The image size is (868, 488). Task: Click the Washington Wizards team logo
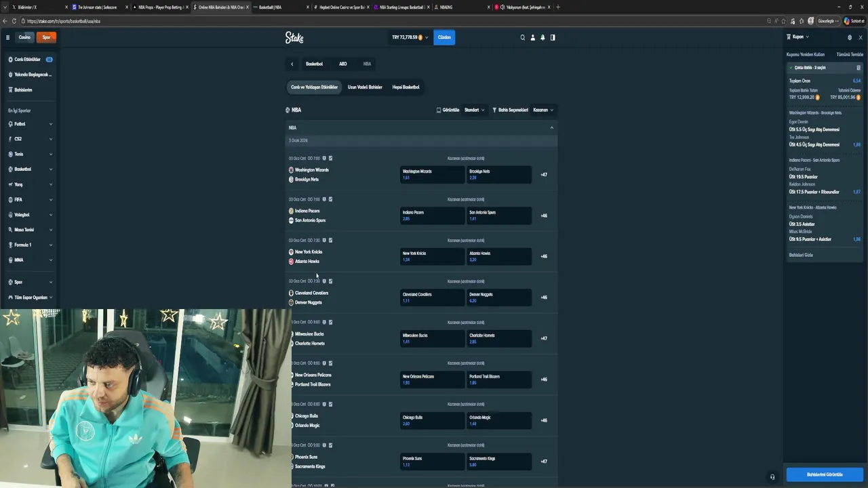point(291,170)
